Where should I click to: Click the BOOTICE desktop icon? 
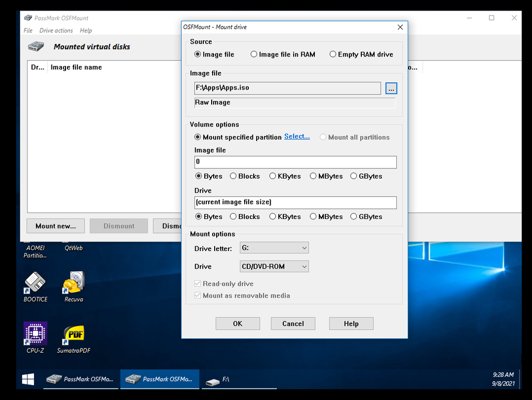(36, 287)
